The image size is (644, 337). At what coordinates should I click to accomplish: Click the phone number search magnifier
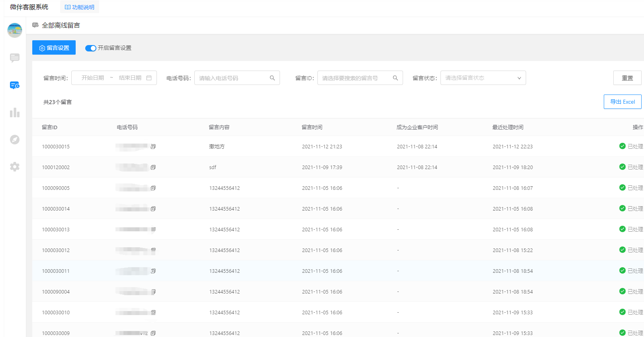pyautogui.click(x=272, y=78)
